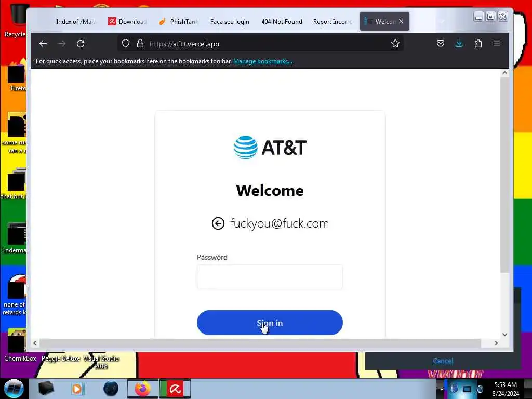Select the Recycle Bin desktop icon
This screenshot has height=399, width=532.
pos(15,20)
